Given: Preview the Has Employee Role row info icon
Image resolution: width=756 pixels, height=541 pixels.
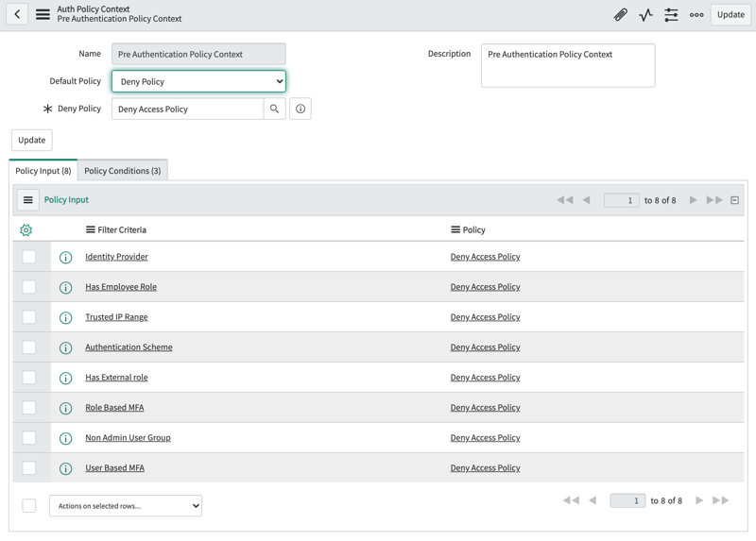Looking at the screenshot, I should [65, 288].
